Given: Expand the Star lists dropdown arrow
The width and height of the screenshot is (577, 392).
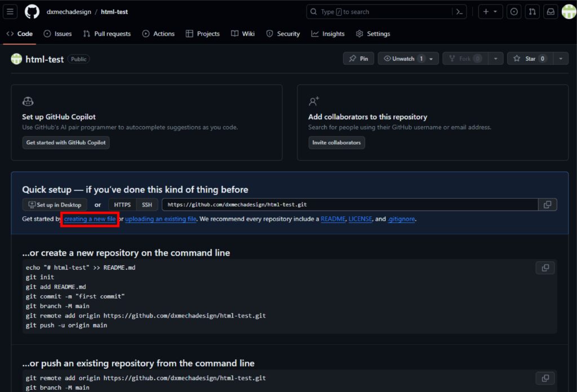Looking at the screenshot, I should [561, 59].
